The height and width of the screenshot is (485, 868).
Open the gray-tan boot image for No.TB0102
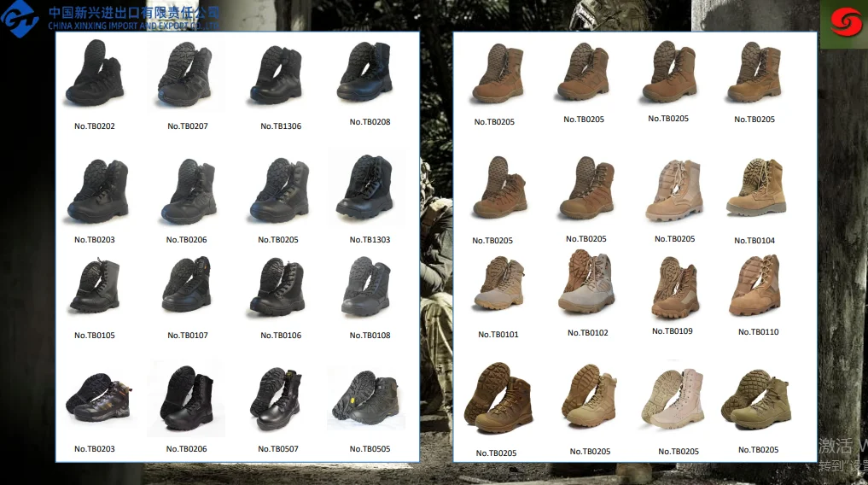point(587,283)
